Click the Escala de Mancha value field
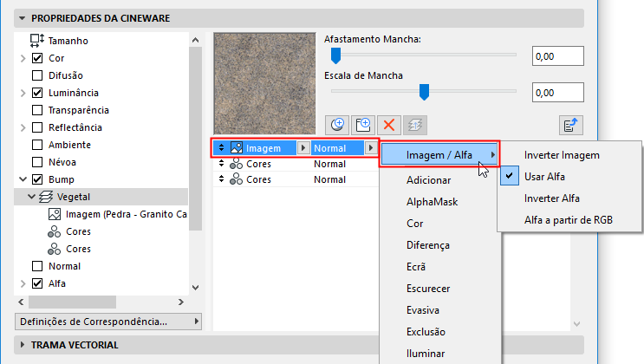 coord(557,93)
